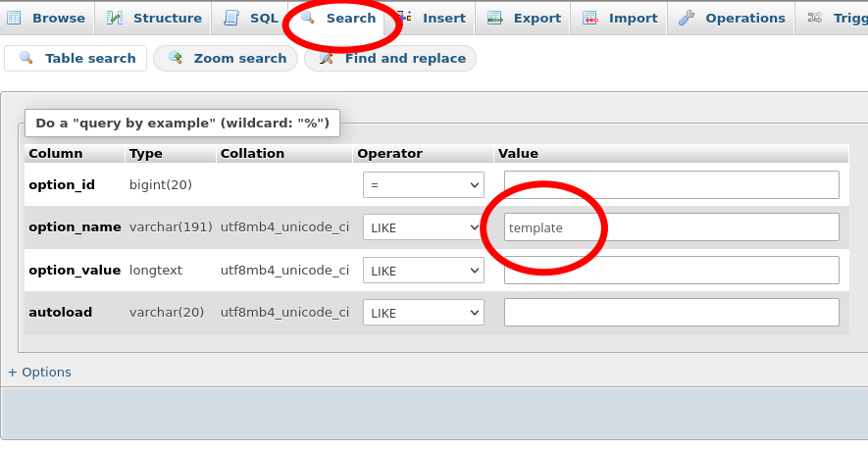The height and width of the screenshot is (450, 868).
Task: Click the SQL tab icon
Action: tap(230, 18)
